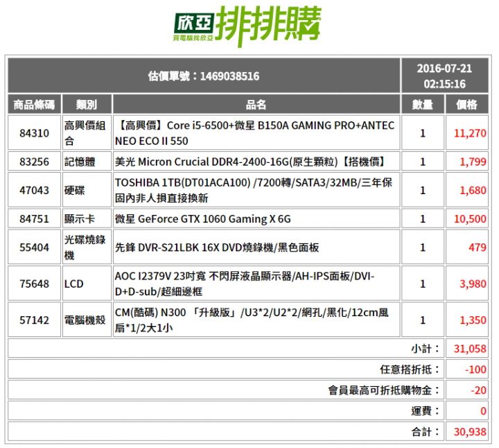Click price 1,799
Viewport: 499px width, 448px height.
(473, 162)
